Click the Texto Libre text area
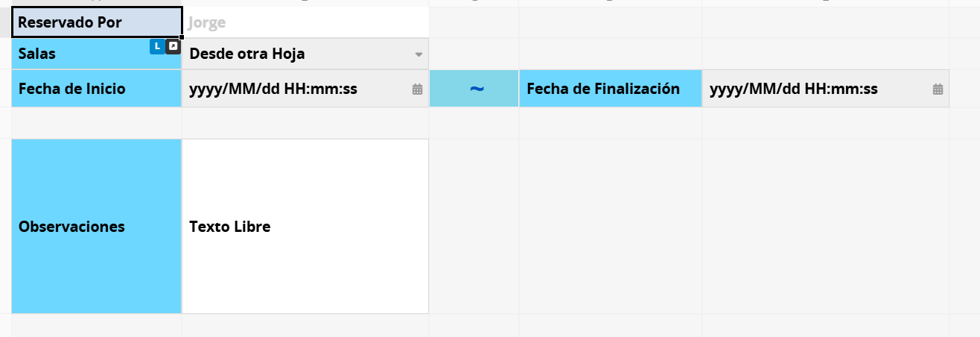980x337 pixels. 305,226
